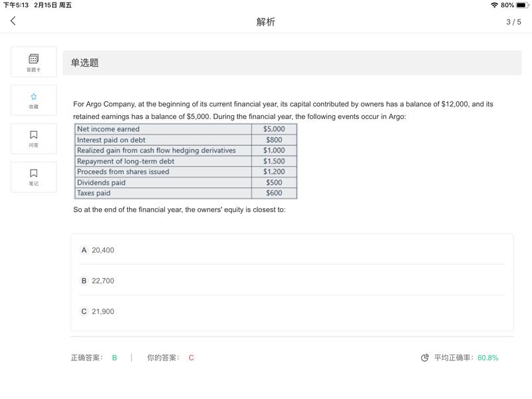Screen dimensions: 532x399
Task: Click 'Realized gain from cash flow hedging derivatives'
Action: click(156, 150)
